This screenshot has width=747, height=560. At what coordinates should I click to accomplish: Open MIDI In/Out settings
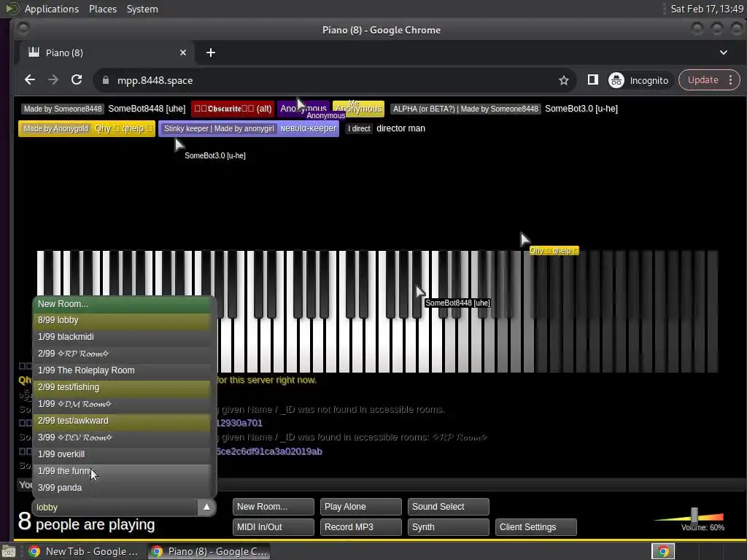273,527
